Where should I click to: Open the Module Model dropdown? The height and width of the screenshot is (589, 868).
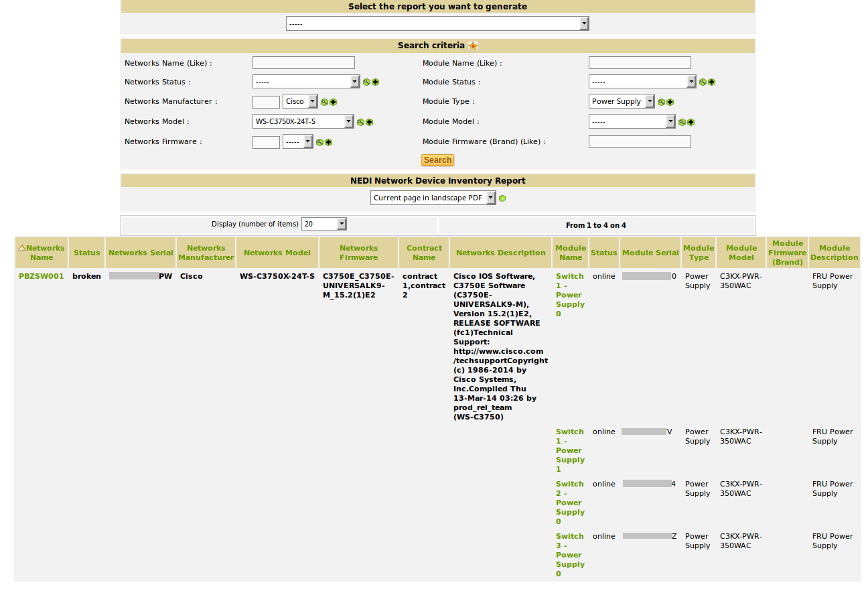point(632,122)
